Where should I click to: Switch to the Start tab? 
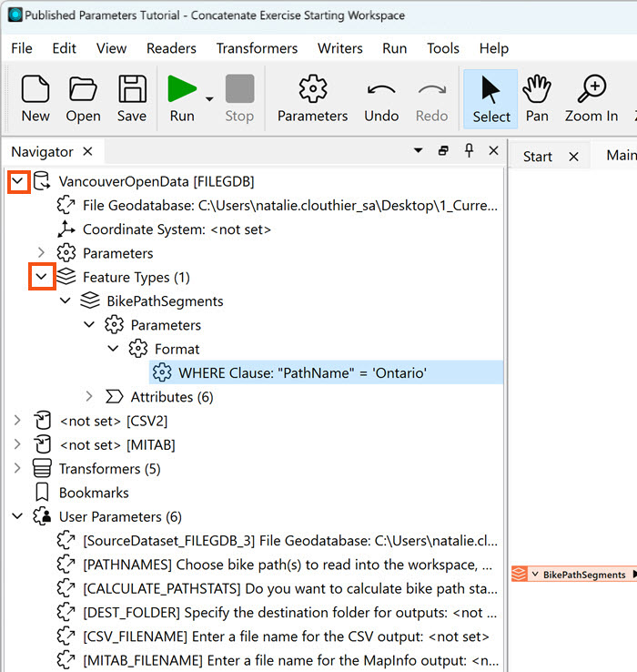(x=538, y=157)
